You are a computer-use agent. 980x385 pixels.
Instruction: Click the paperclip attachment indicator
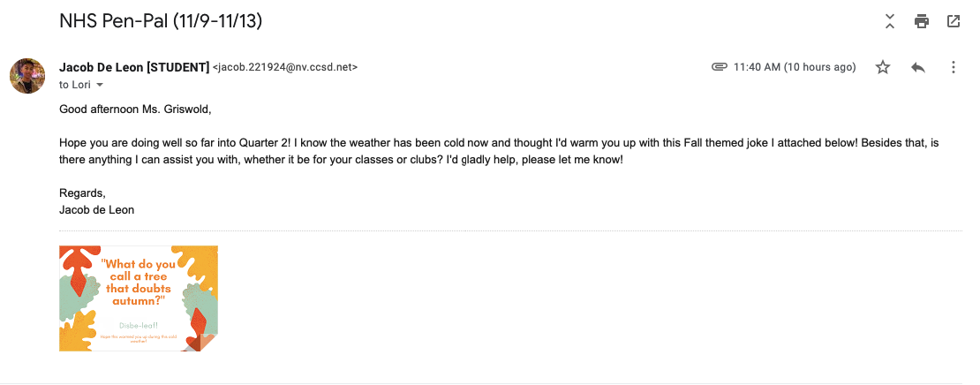720,67
